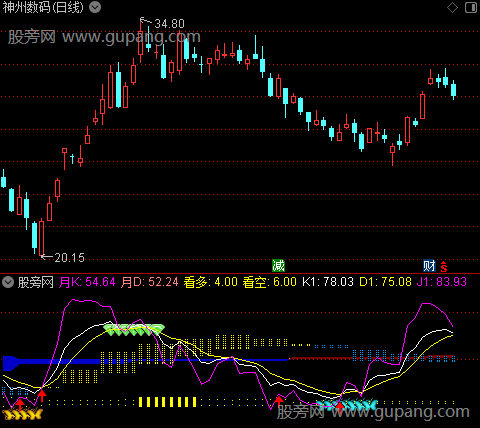Click the 看空: 6.00 indicator value

[269, 282]
